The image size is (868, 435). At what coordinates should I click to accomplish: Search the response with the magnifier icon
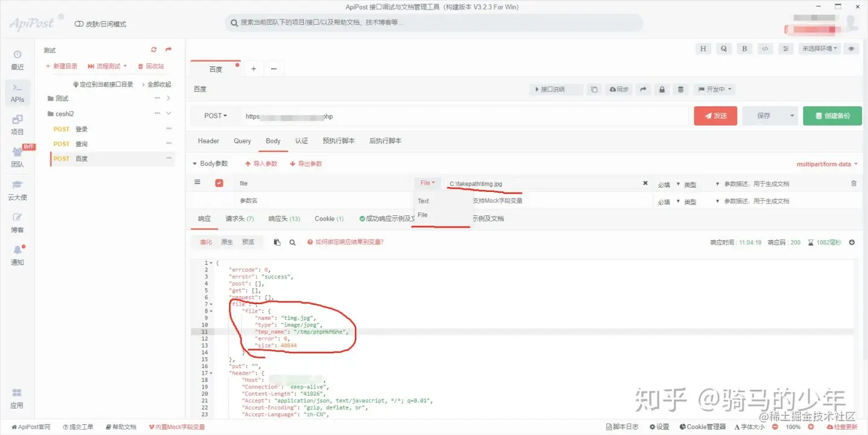[x=292, y=242]
